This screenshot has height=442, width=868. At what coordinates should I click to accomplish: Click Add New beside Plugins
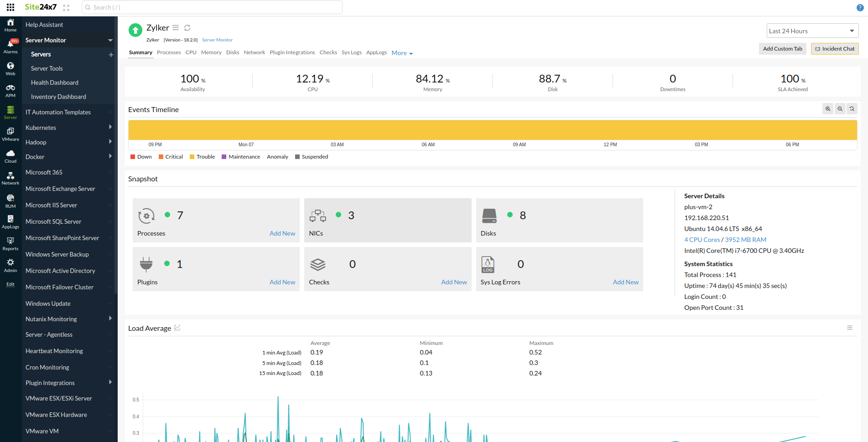pos(282,282)
